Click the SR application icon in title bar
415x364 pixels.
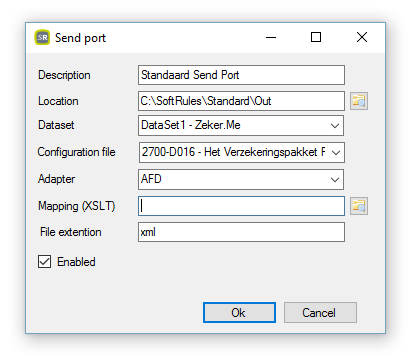tap(42, 37)
